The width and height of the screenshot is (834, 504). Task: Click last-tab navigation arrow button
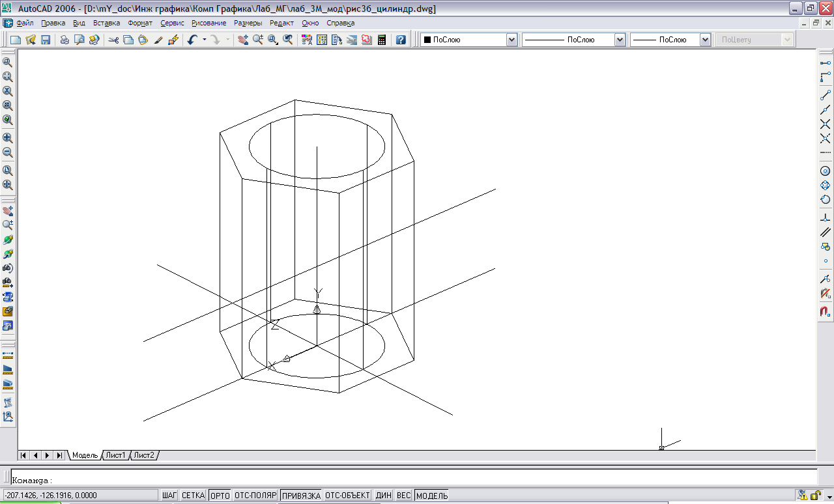59,455
